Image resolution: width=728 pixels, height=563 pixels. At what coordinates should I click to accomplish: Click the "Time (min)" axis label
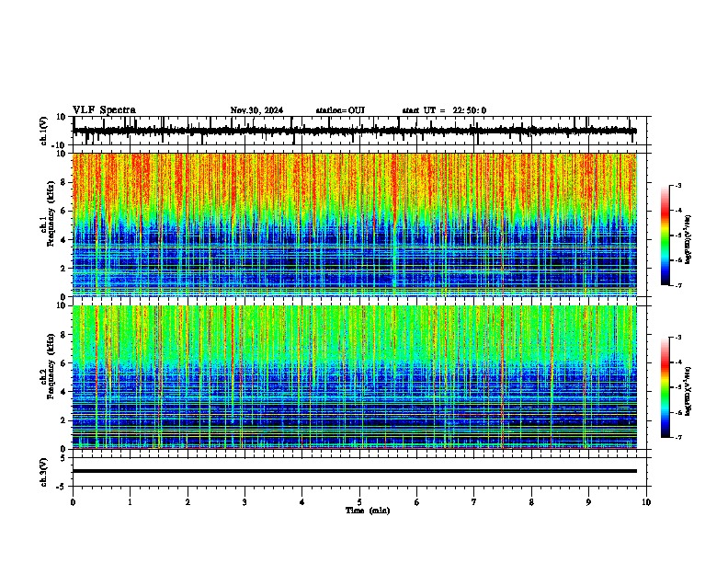pyautogui.click(x=368, y=511)
